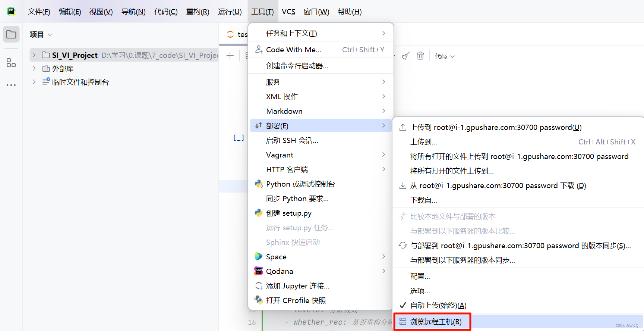Open the 窗口 menu
This screenshot has height=331, width=644.
pyautogui.click(x=316, y=12)
